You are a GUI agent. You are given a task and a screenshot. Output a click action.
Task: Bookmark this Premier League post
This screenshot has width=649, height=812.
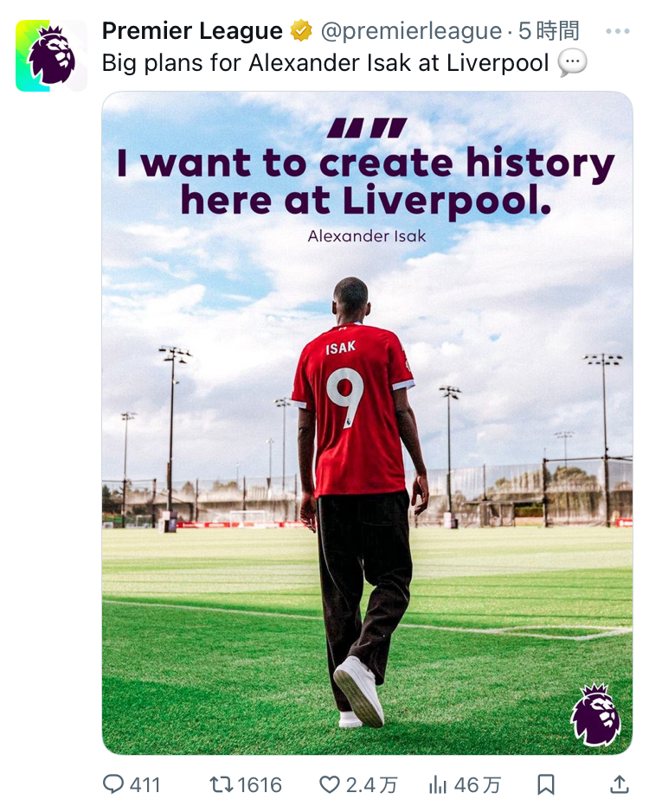(546, 784)
